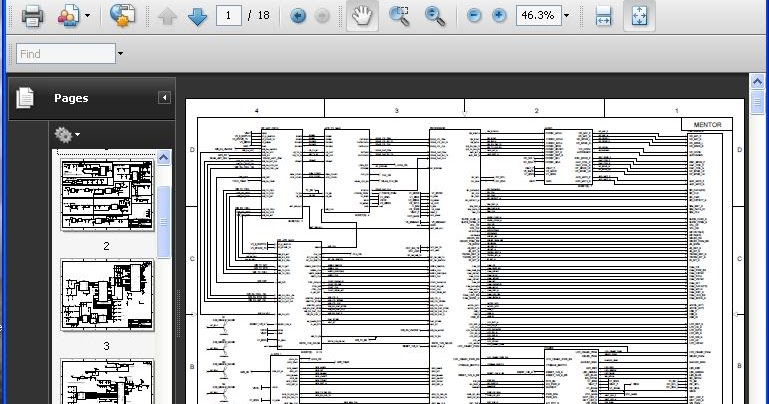Click the Start Meeting globe icon
This screenshot has width=769, height=404.
click(123, 16)
